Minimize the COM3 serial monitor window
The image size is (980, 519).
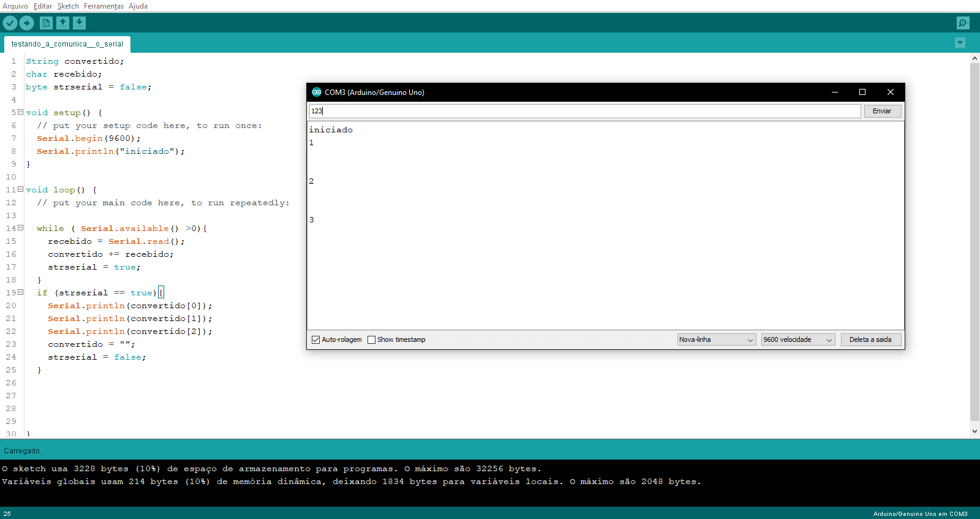(834, 92)
